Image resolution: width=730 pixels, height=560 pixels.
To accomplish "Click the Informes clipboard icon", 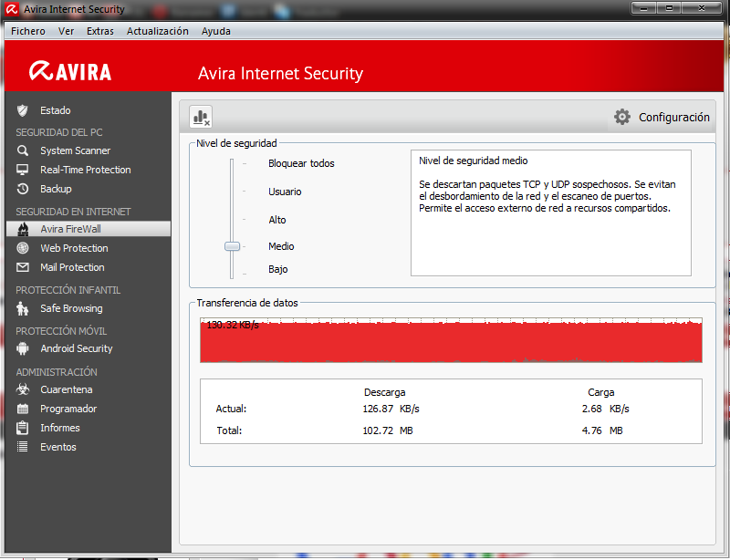I will tap(22, 428).
